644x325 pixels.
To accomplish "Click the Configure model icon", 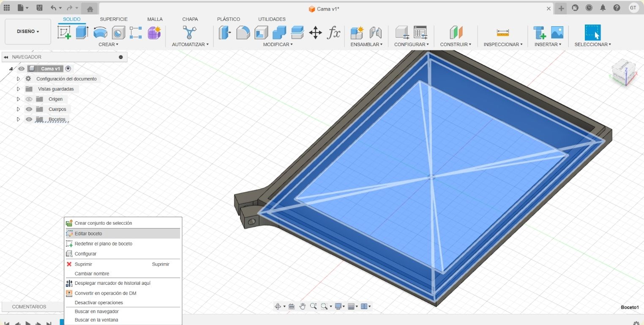I will (402, 33).
